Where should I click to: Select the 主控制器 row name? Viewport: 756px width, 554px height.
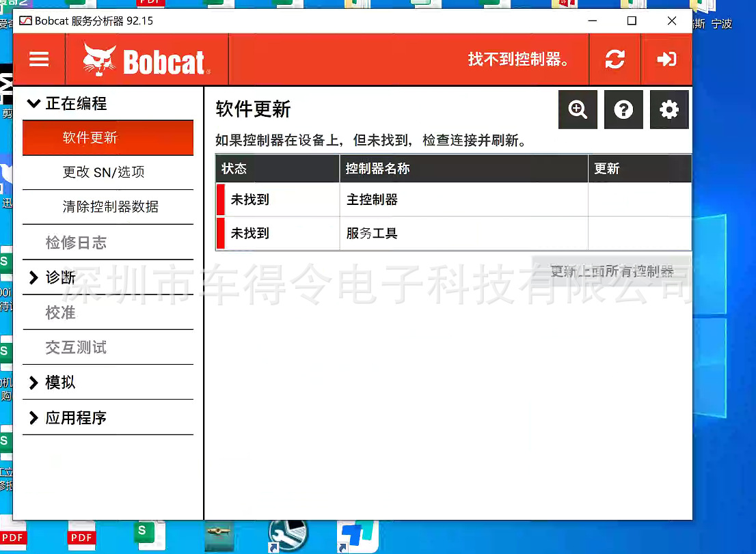[x=372, y=199]
